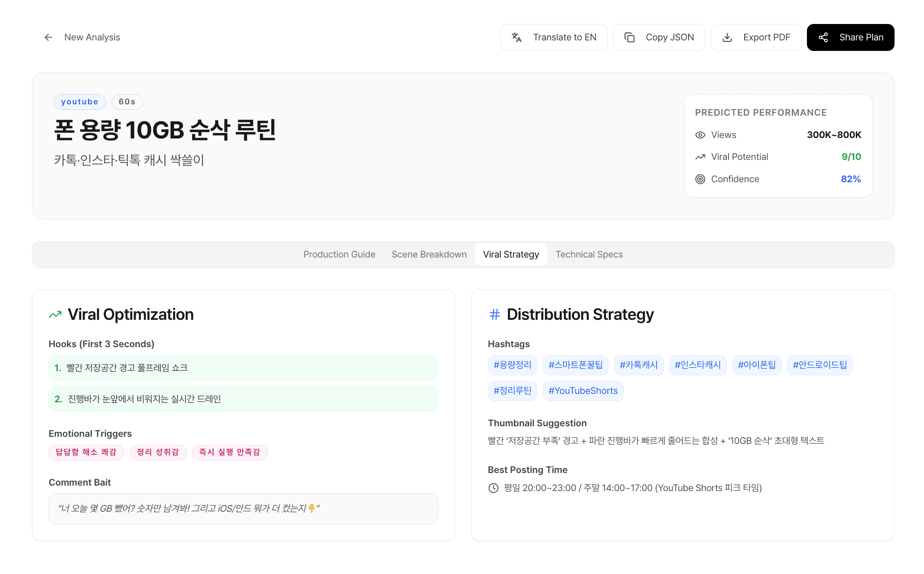Click the Comment Bait quote box
924x574 pixels.
click(243, 508)
